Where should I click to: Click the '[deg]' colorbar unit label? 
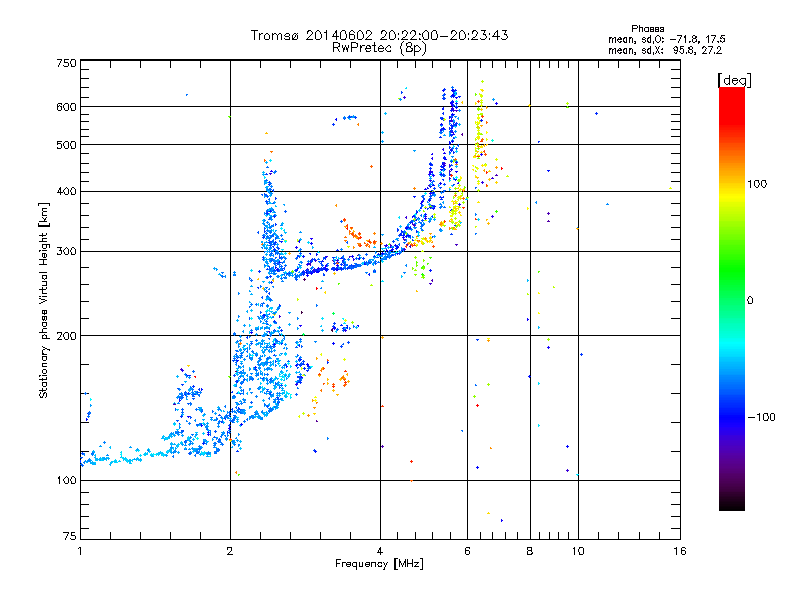(734, 80)
